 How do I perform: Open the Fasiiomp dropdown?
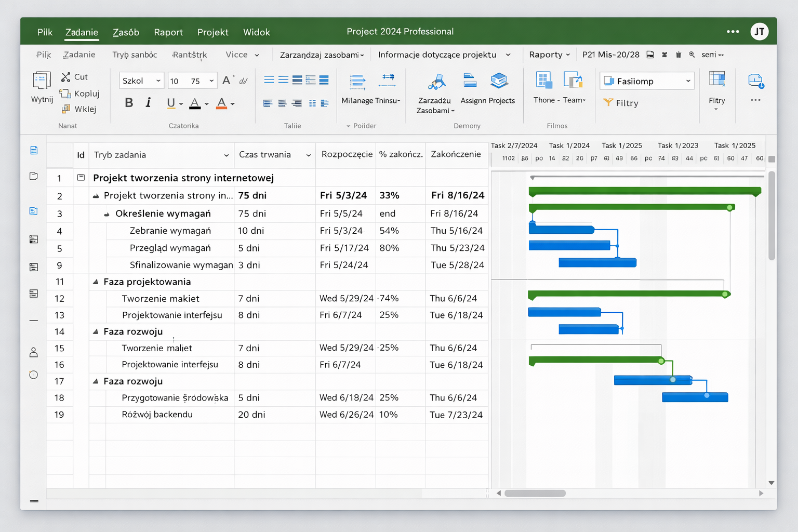coord(647,81)
